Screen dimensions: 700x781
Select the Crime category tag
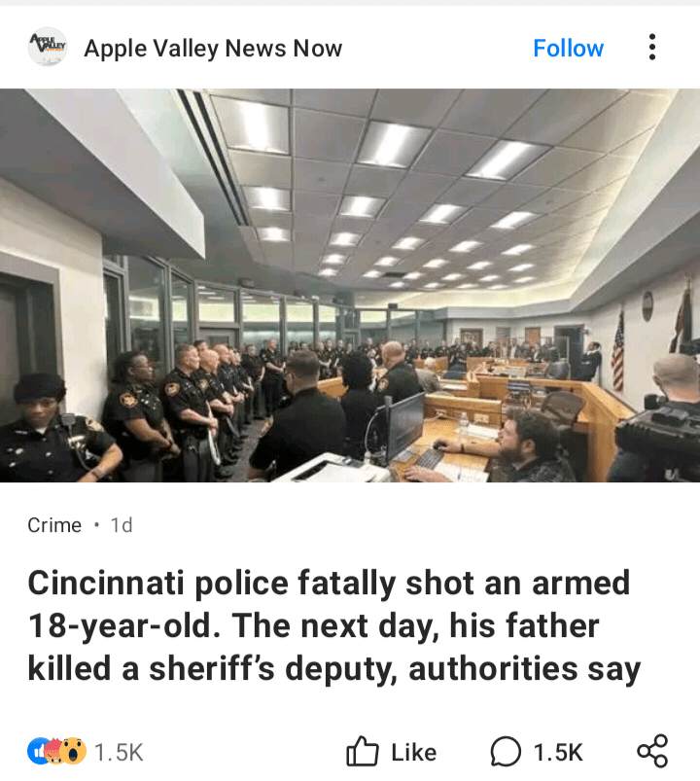pos(54,525)
